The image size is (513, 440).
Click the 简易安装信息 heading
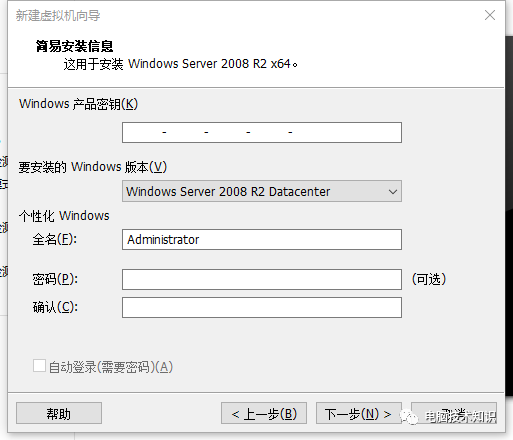pyautogui.click(x=75, y=46)
